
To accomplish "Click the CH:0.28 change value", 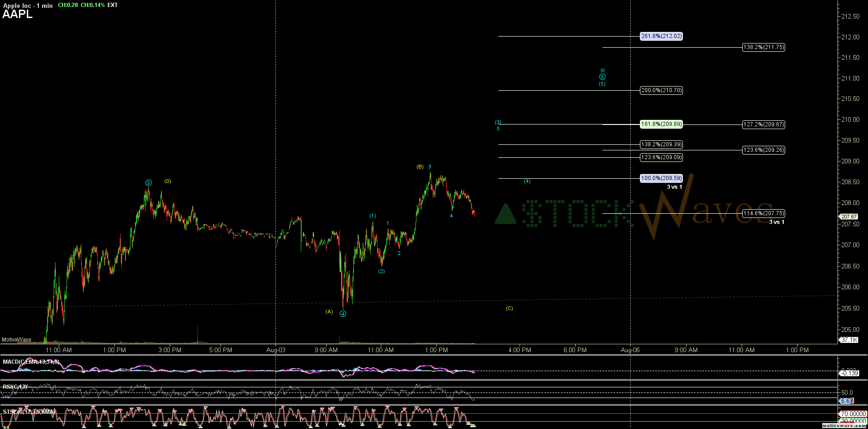I will coord(68,5).
